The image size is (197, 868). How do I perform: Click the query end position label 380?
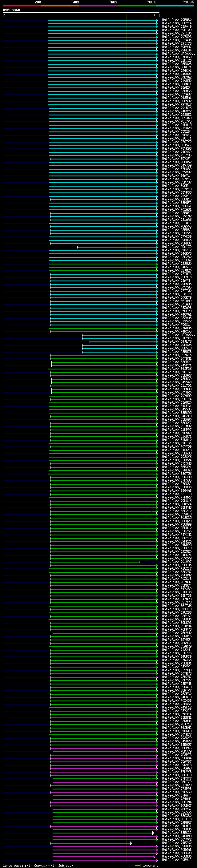pos(155,15)
